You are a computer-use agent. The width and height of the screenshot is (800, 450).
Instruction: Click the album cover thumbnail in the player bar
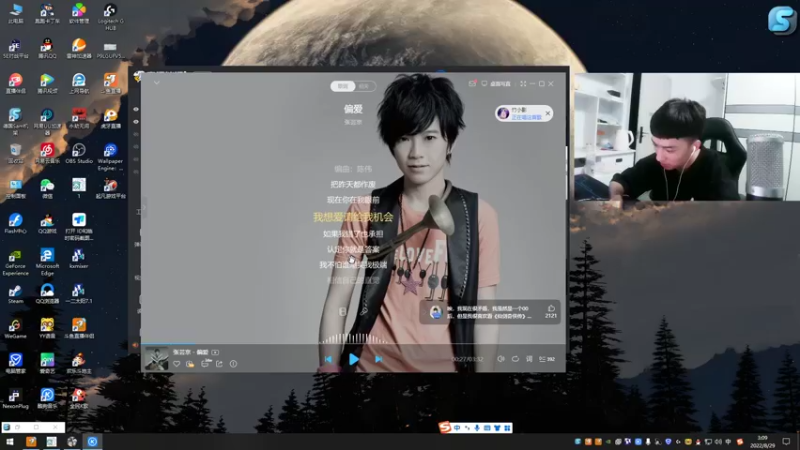[x=156, y=359]
